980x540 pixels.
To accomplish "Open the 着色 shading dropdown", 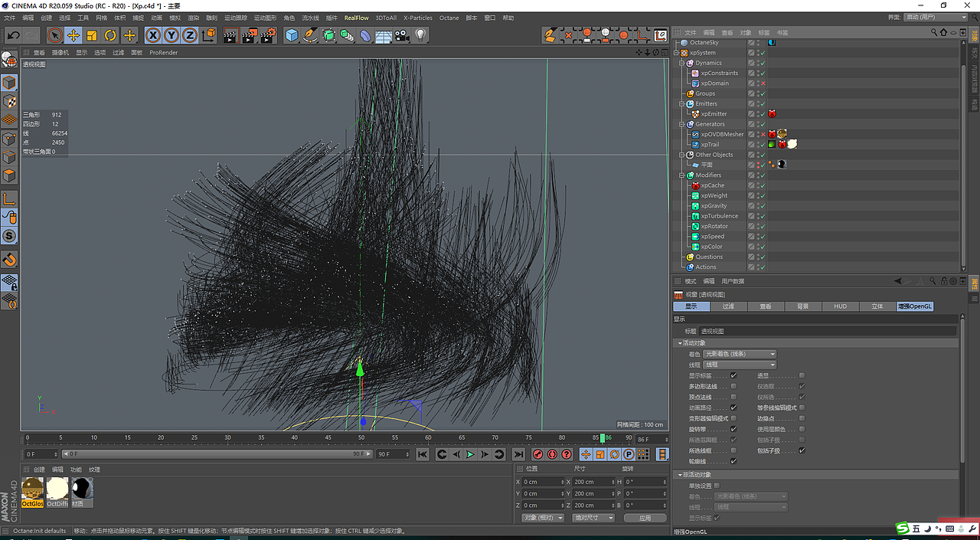I will pos(740,354).
